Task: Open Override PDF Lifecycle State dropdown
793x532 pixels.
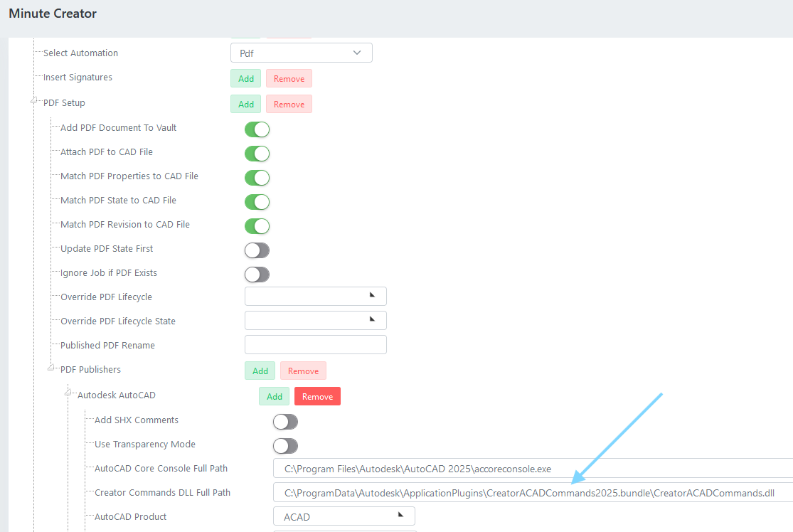Action: [x=315, y=321]
